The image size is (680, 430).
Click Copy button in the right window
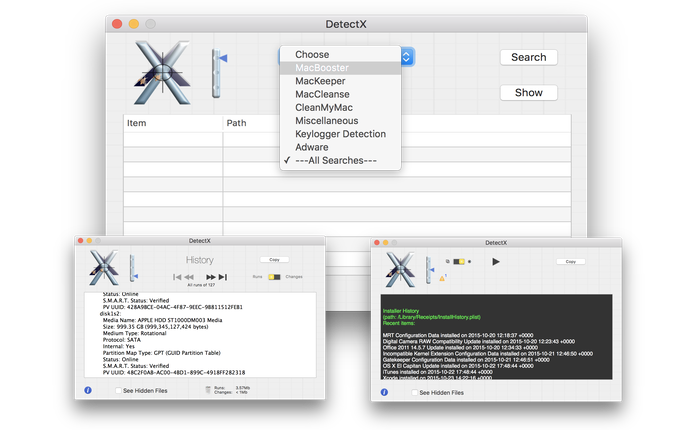click(x=571, y=262)
